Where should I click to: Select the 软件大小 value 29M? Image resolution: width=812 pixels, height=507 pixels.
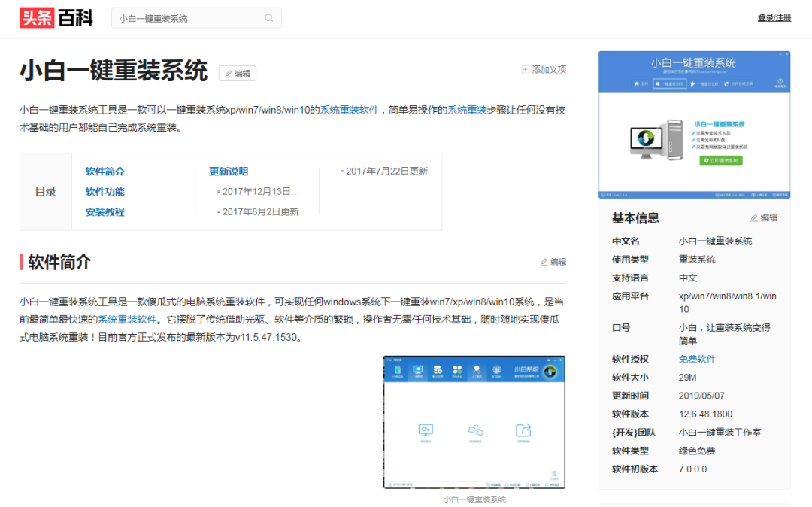coord(688,378)
